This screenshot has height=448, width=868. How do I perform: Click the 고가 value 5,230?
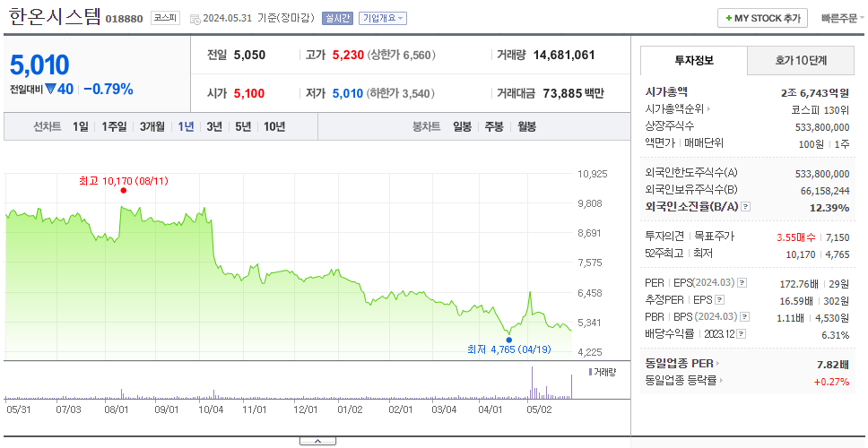click(348, 55)
